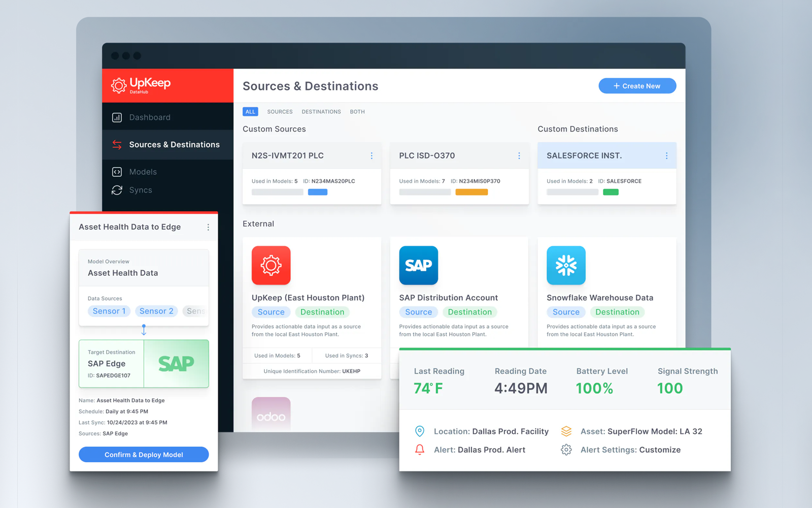Click the Syncs refresh icon
This screenshot has width=812, height=508.
point(117,190)
